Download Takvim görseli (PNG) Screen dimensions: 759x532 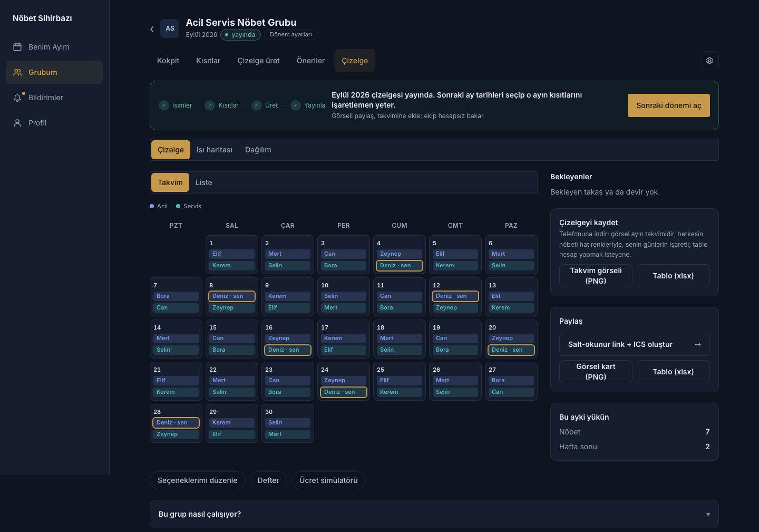pyautogui.click(x=596, y=276)
